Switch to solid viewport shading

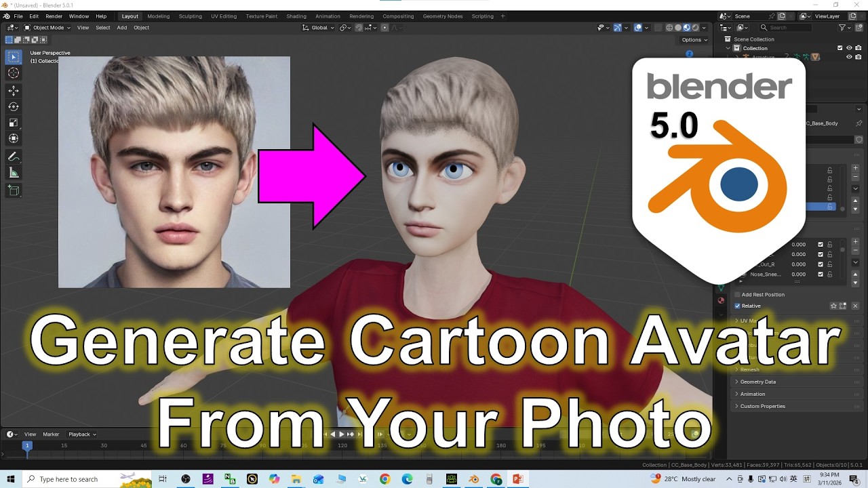click(678, 28)
